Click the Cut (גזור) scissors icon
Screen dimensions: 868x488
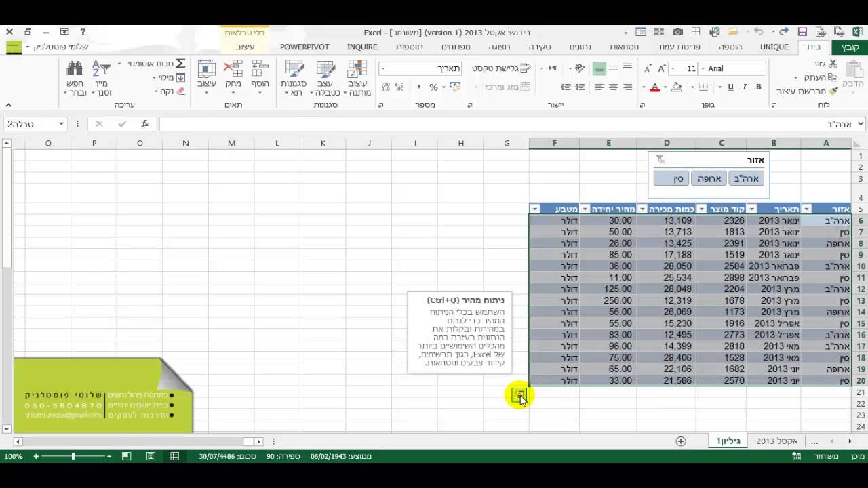point(833,64)
